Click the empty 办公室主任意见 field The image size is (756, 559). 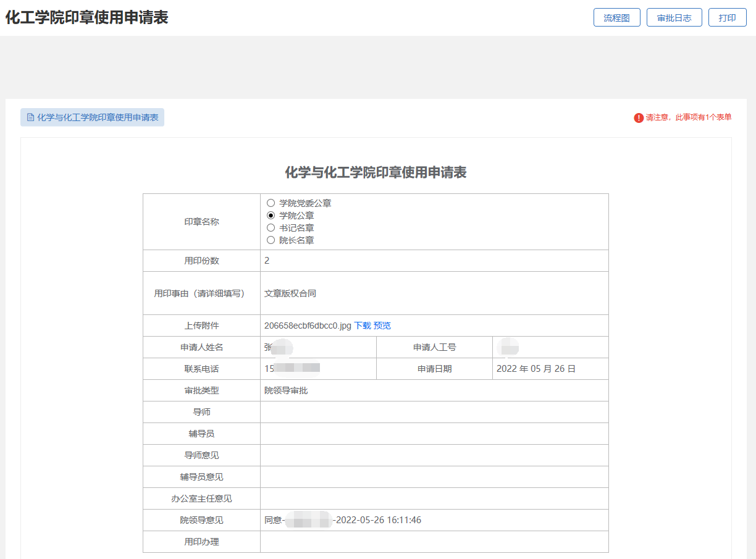(434, 498)
